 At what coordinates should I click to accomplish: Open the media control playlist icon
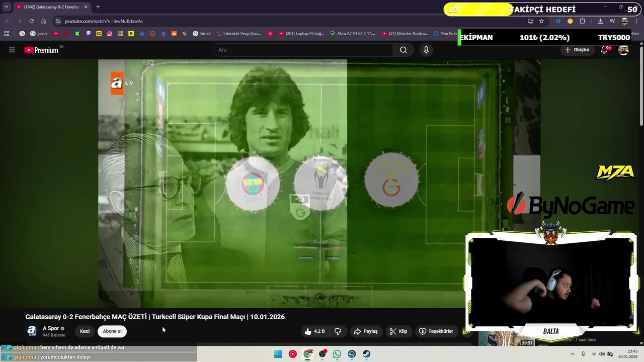[612, 21]
